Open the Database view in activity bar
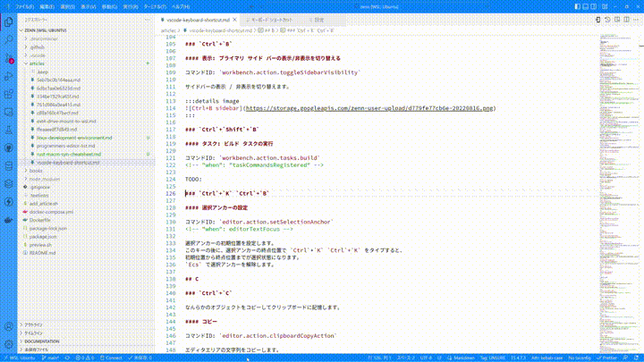Image resolution: width=644 pixels, height=362 pixels. click(9, 166)
